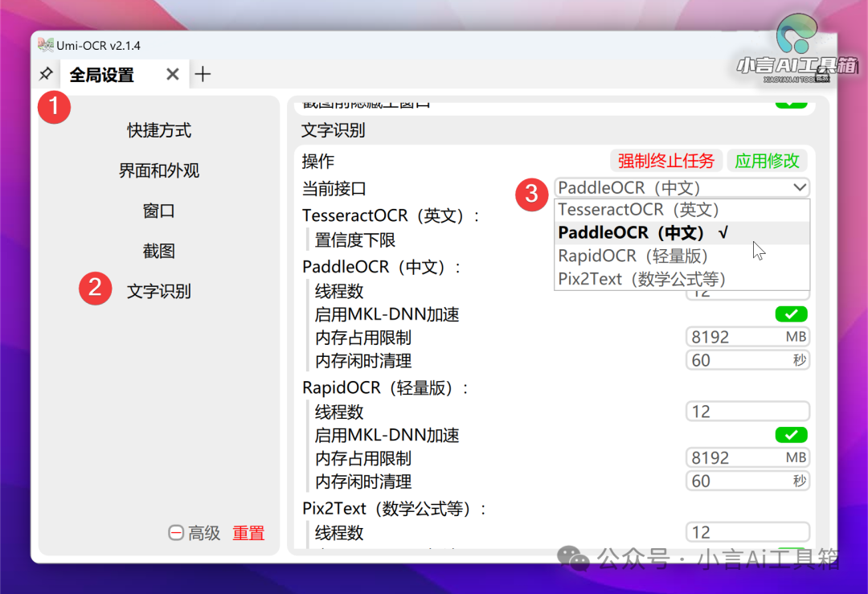Choose Pix2Text（数学公式等） from the dropdown list
The image size is (868, 594).
[682, 279]
